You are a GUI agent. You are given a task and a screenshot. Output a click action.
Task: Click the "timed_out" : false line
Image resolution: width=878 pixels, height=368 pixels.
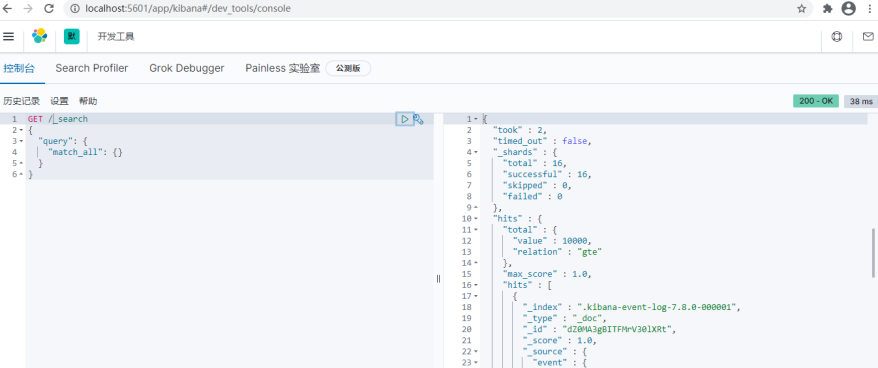pyautogui.click(x=541, y=141)
